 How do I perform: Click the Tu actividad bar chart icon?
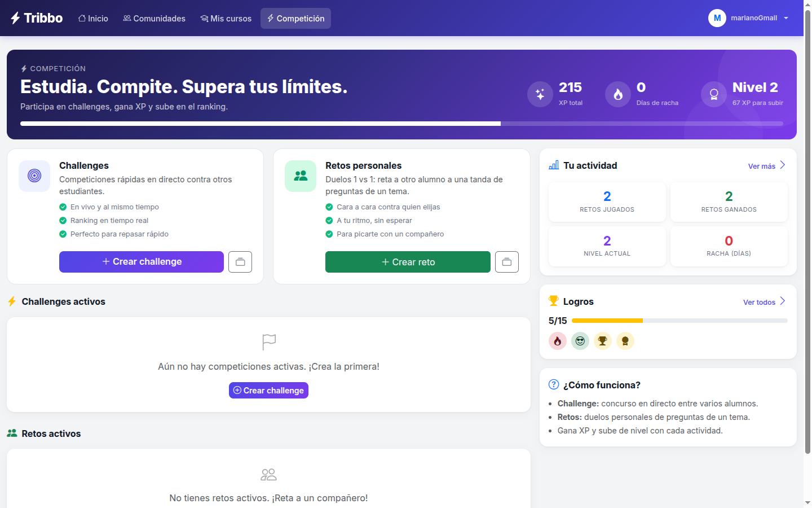(x=554, y=165)
